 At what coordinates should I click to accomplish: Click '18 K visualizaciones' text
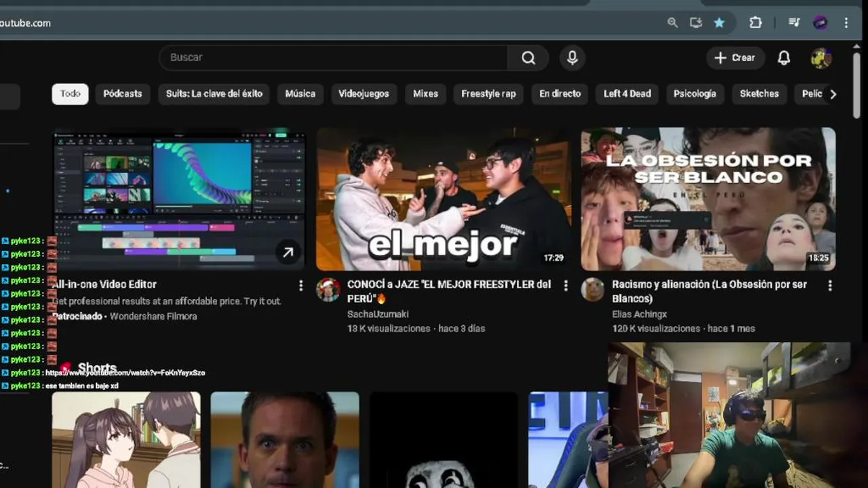coord(389,329)
